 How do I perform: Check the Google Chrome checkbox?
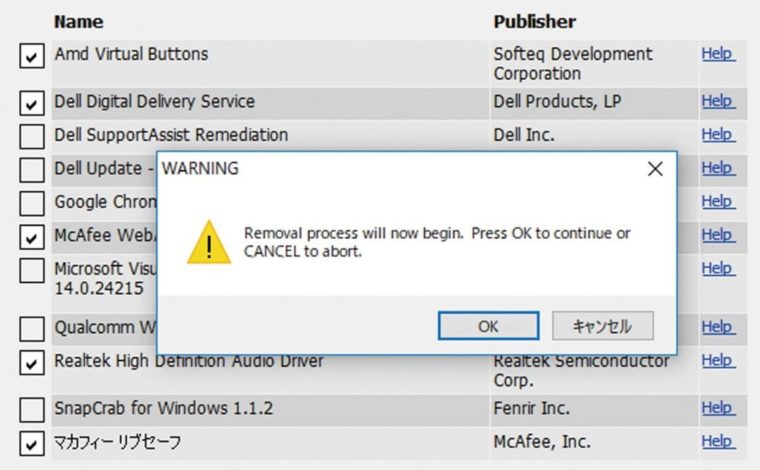pos(32,203)
